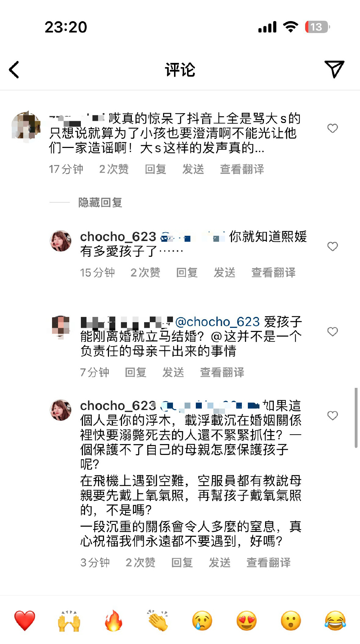Send the crying face emoji reaction
The width and height of the screenshot is (360, 644).
(202, 620)
